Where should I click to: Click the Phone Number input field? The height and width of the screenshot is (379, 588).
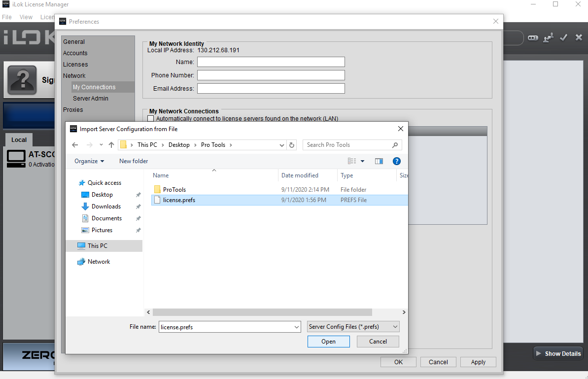point(271,75)
